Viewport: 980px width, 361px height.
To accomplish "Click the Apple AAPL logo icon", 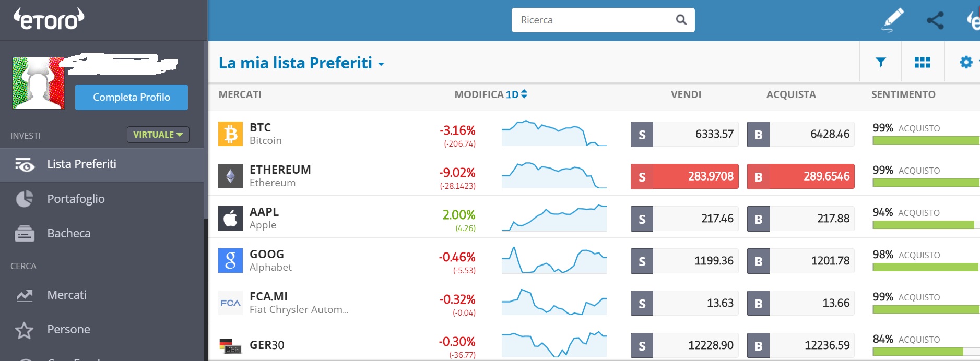I will point(230,219).
